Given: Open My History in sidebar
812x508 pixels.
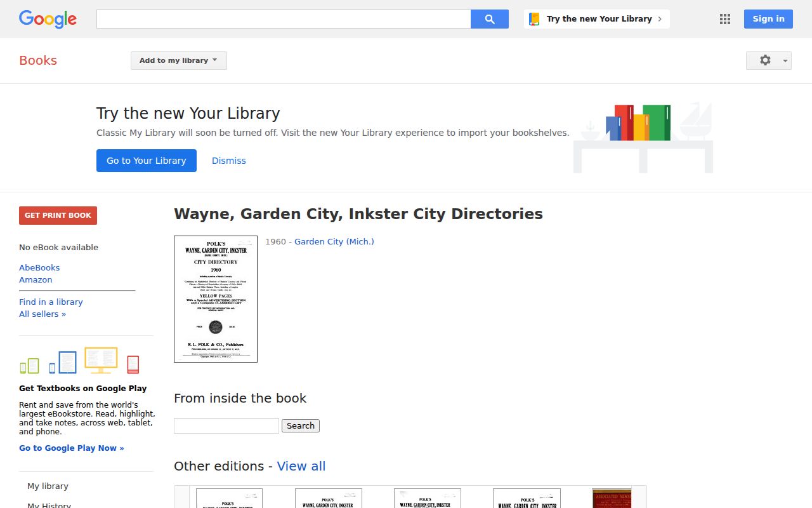Looking at the screenshot, I should 49,505.
